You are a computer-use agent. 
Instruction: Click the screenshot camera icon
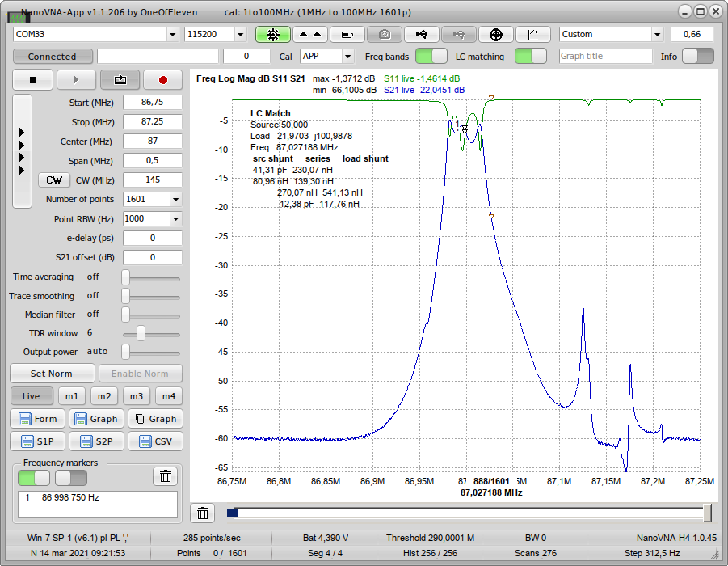pyautogui.click(x=385, y=34)
